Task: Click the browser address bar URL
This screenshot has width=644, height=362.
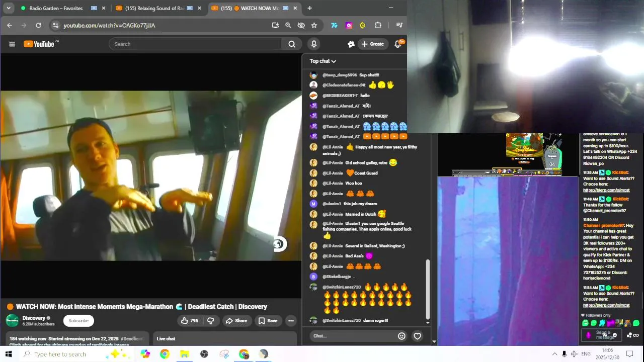Action: (x=109, y=25)
